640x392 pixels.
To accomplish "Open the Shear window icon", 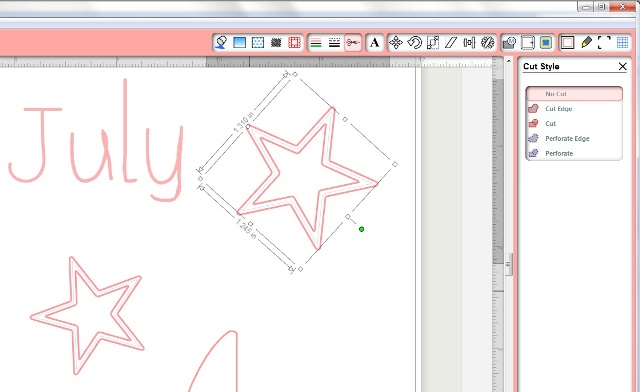I will 451,42.
